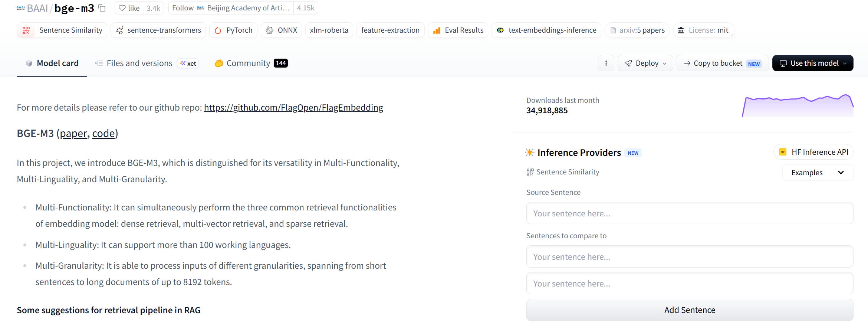Viewport: 868px width, 324px height.
Task: Click the arxiv papers document icon
Action: click(613, 30)
